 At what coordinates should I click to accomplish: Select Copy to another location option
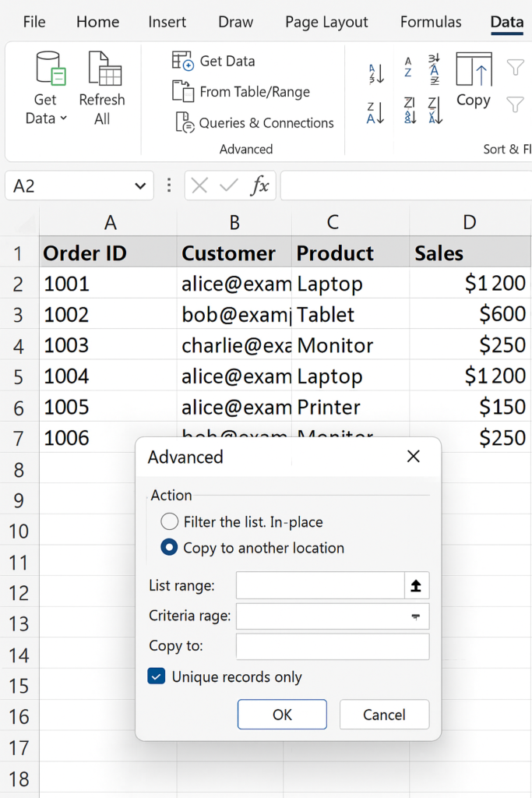(x=169, y=548)
